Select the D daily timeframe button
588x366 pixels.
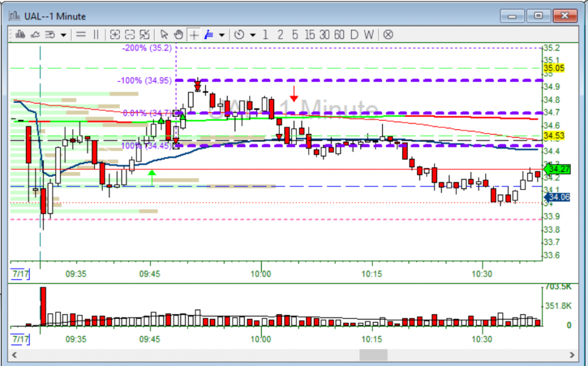coord(354,35)
